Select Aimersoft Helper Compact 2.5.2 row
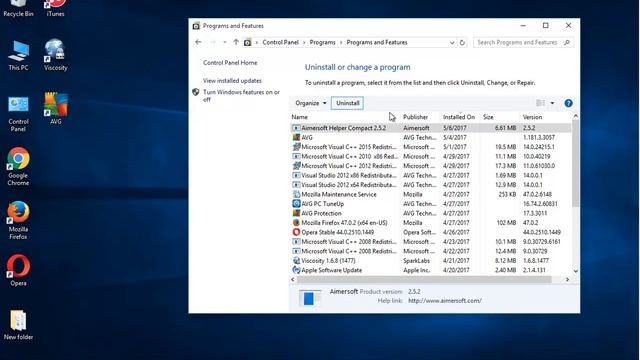 pos(431,128)
